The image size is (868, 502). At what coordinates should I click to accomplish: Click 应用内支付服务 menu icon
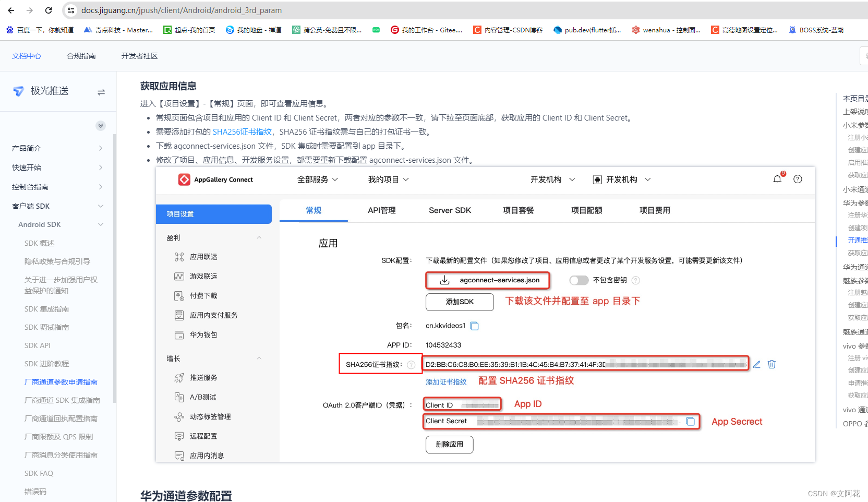pos(179,315)
